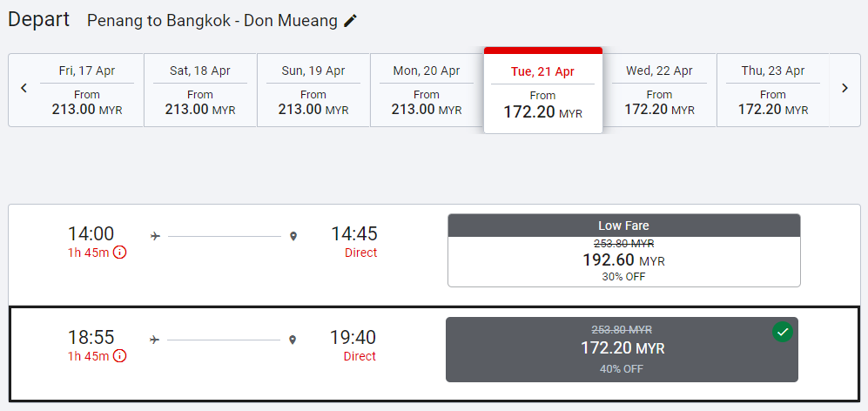Switch to the Sun, 19 Apr date
868x411 pixels.
click(x=313, y=91)
